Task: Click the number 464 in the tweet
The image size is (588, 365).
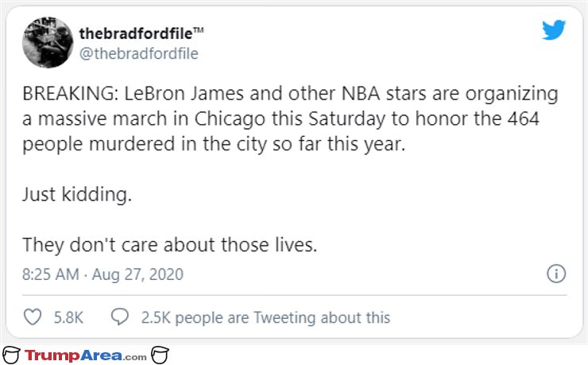Action: click(x=524, y=118)
